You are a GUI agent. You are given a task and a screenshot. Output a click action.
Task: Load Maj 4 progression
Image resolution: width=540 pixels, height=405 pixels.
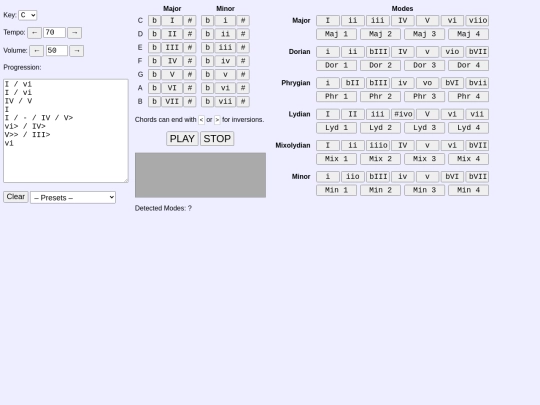[x=468, y=34]
